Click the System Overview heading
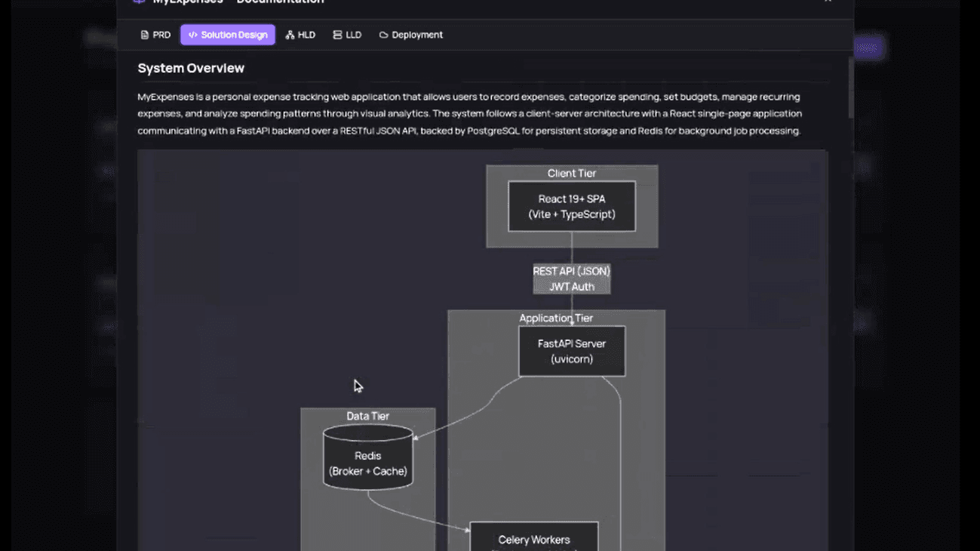This screenshot has width=980, height=551. pyautogui.click(x=190, y=68)
